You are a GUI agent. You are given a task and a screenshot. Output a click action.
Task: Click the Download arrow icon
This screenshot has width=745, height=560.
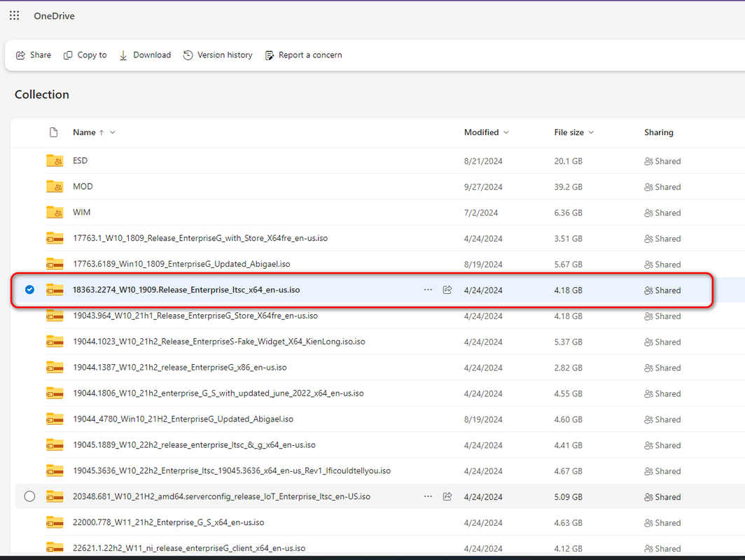click(x=123, y=55)
